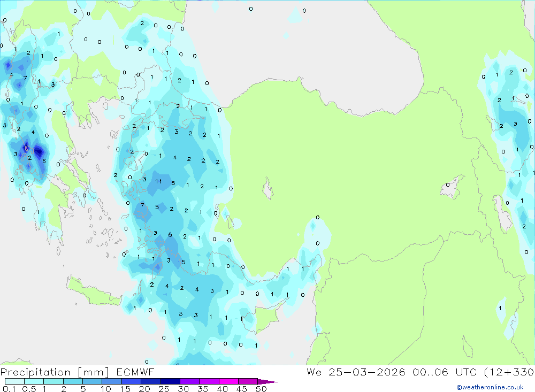Click legend tick label '40'
Viewport: 535px width, 392px height.
pyautogui.click(x=223, y=389)
